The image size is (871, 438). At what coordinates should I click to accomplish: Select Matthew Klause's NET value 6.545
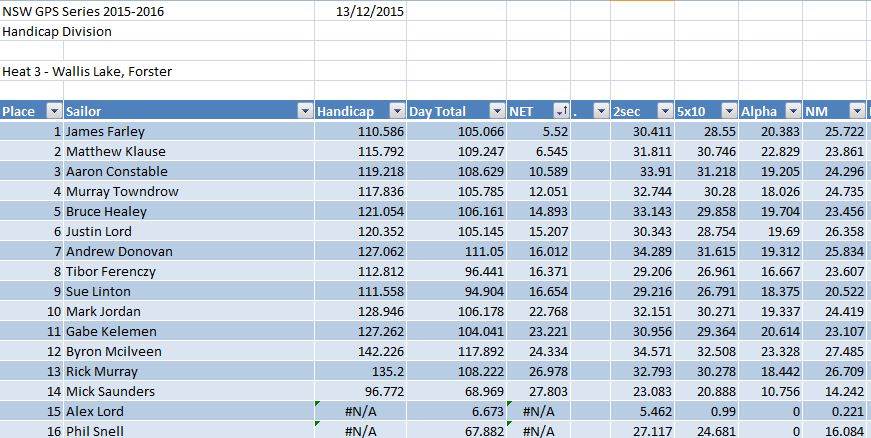point(539,151)
